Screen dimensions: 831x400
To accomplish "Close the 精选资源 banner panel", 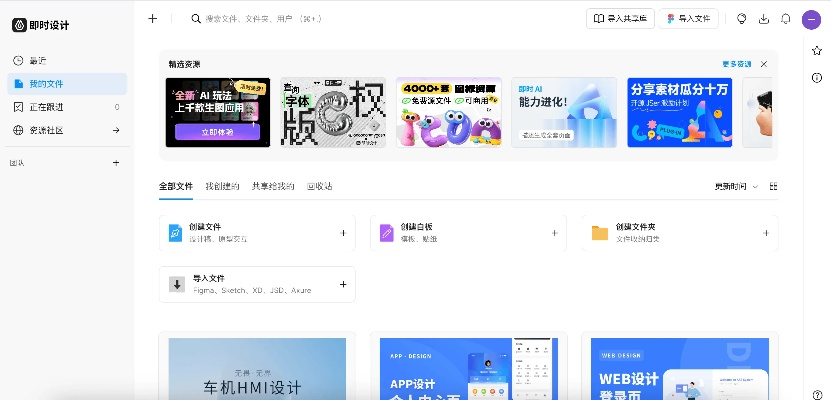I will (x=764, y=63).
